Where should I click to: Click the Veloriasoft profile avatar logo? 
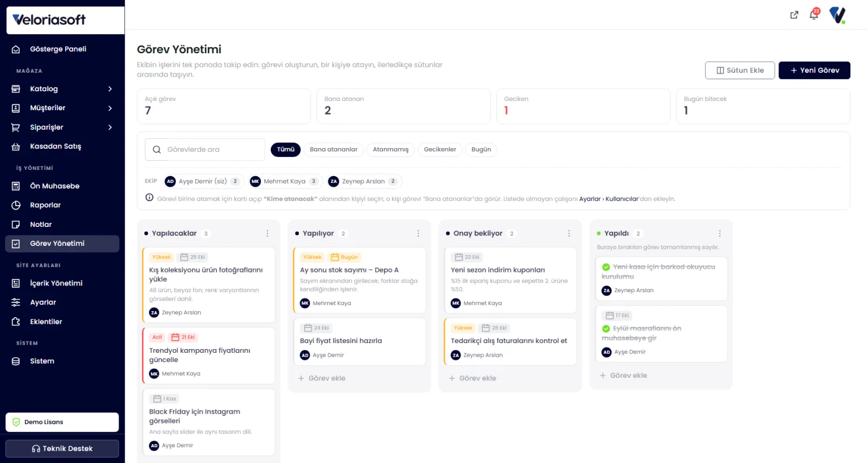coord(838,15)
